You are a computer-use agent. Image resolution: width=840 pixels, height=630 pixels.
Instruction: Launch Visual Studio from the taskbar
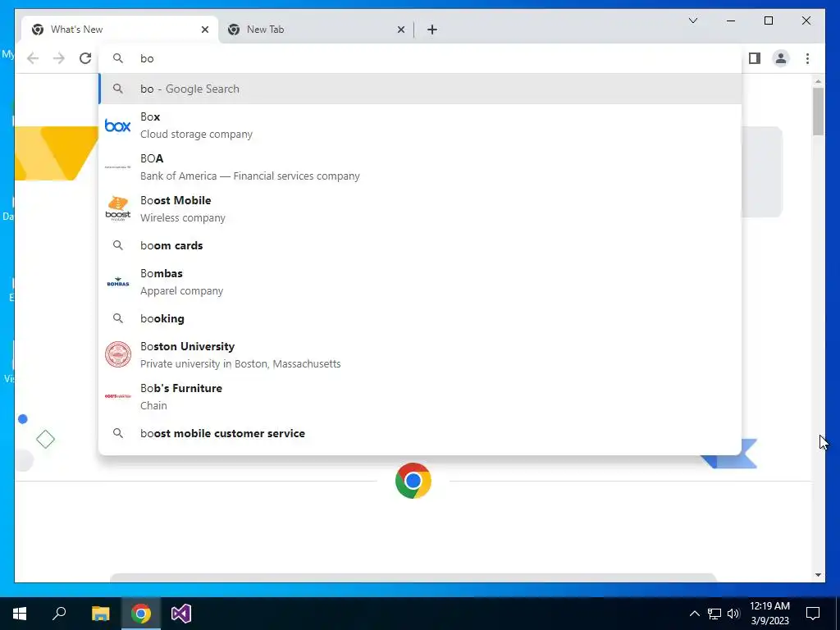[x=181, y=614]
